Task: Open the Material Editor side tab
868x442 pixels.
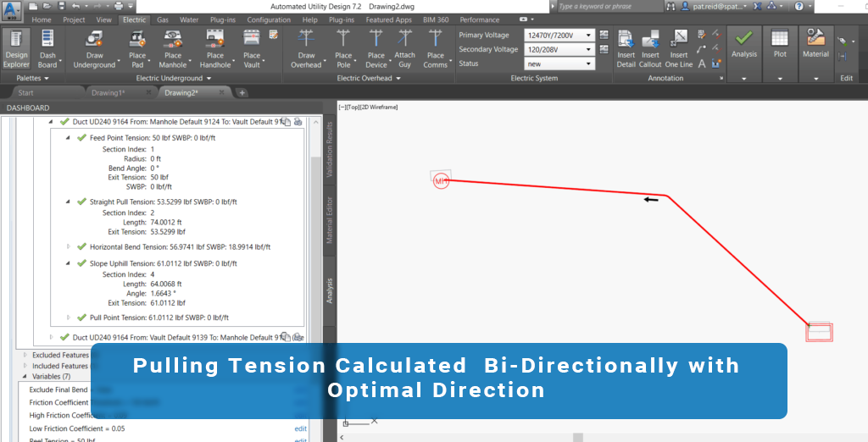Action: (330, 219)
